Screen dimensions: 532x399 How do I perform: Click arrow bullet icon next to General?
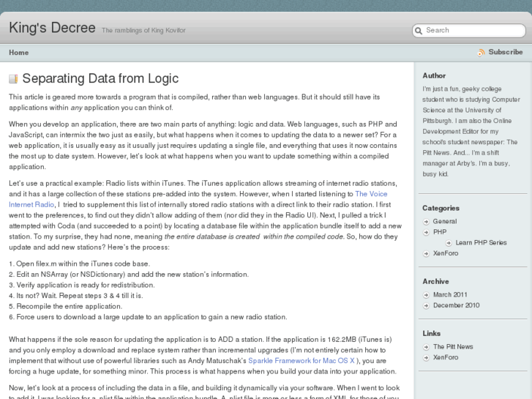(427, 221)
